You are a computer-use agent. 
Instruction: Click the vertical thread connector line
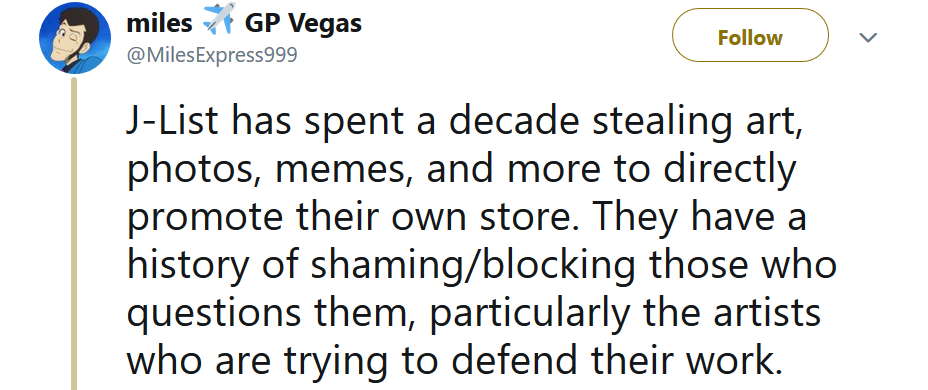[x=74, y=234]
